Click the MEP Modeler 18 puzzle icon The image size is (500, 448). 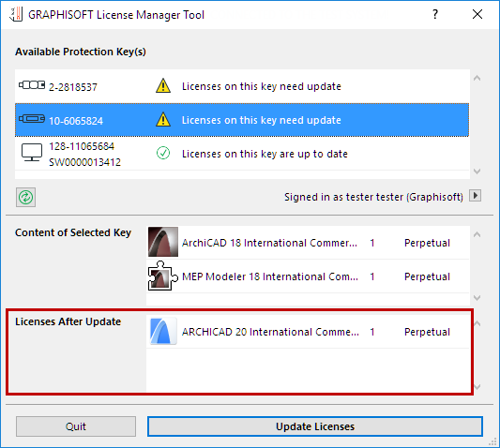pos(163,276)
